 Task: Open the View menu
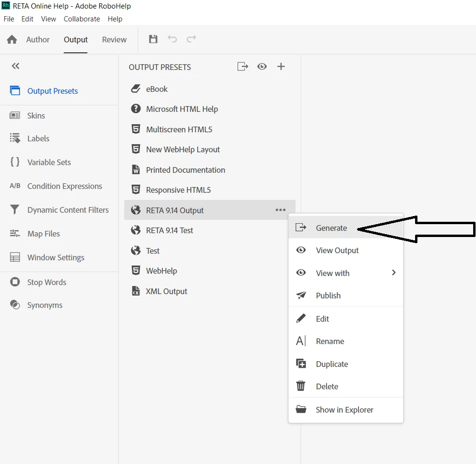pos(49,19)
